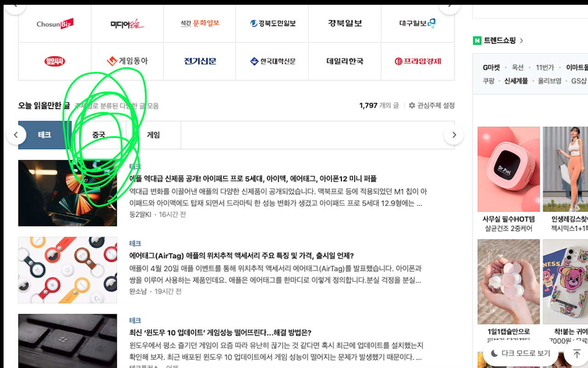Click the 오늘 읽을만한 글 heading
This screenshot has width=588, height=368.
click(44, 105)
